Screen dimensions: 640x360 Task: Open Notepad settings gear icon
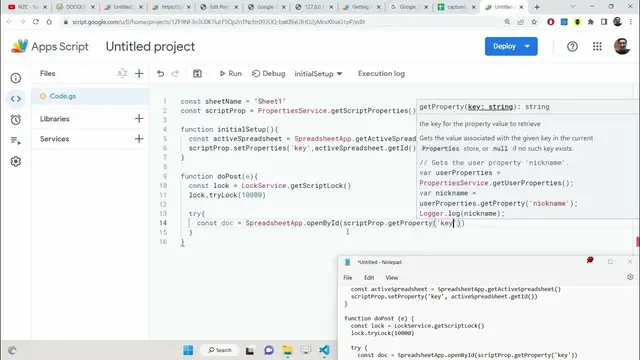630,277
